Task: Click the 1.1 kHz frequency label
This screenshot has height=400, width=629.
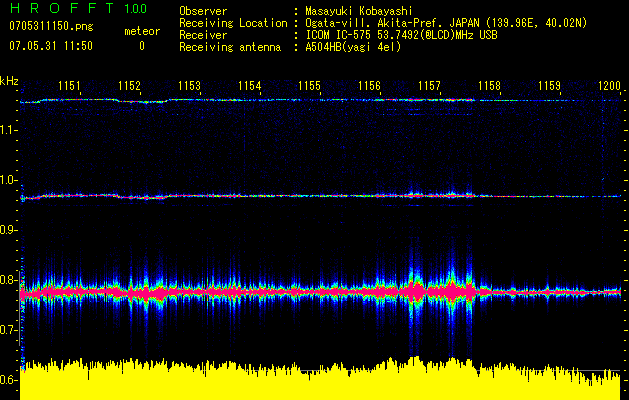Action: point(8,130)
